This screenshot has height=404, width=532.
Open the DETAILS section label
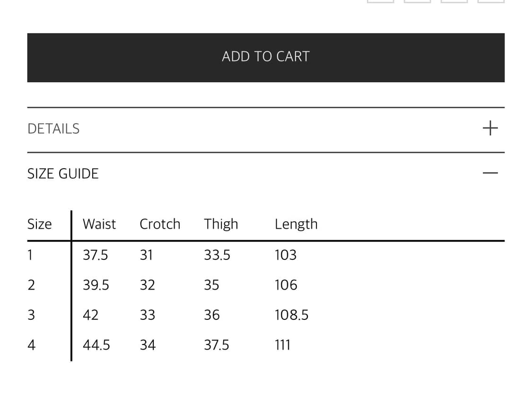coord(53,129)
